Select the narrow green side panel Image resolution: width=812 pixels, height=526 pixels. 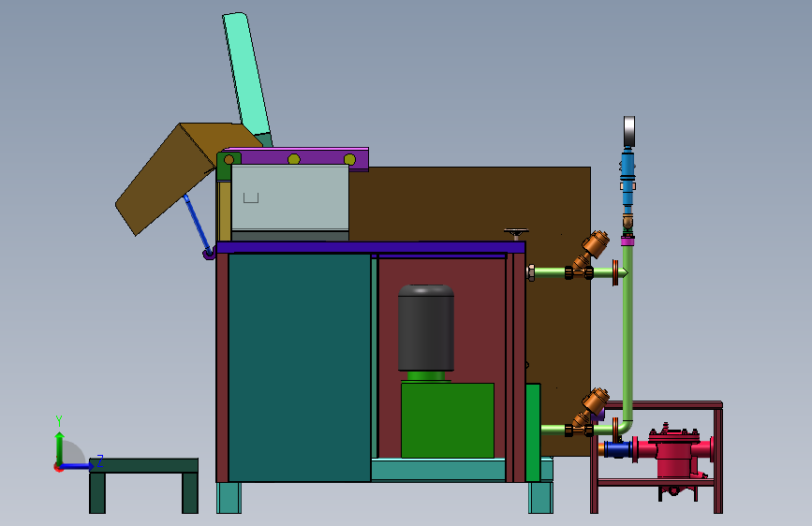(x=533, y=432)
